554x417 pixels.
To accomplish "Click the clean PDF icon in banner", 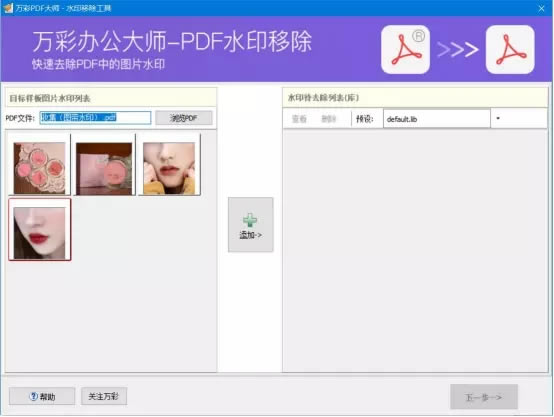I will pyautogui.click(x=510, y=49).
